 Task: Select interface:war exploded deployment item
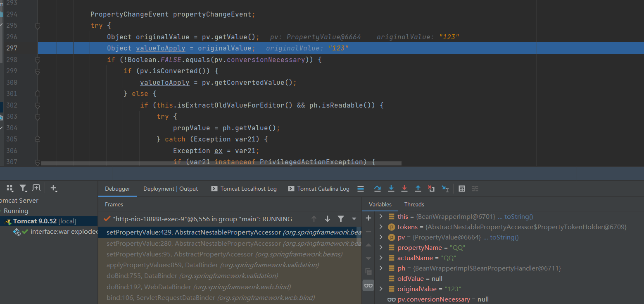pyautogui.click(x=64, y=231)
